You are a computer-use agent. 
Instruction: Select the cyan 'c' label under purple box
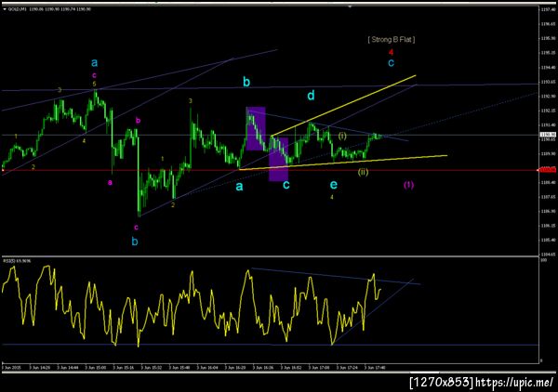tap(286, 185)
